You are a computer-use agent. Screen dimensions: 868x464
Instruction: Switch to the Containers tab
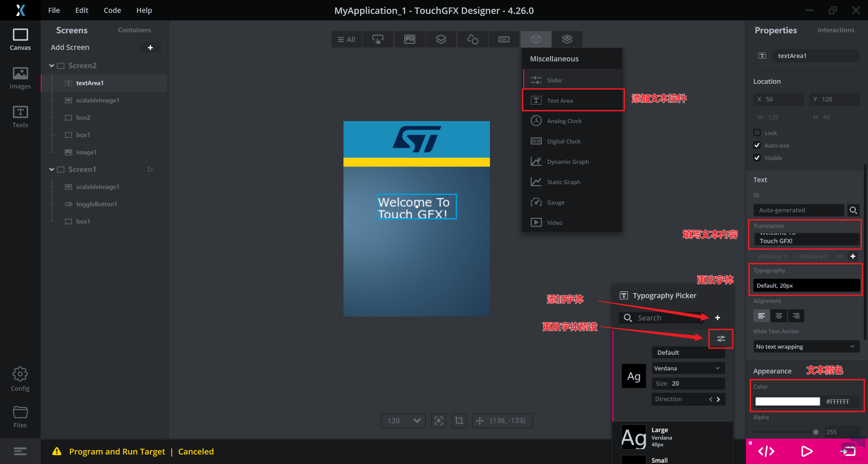134,30
